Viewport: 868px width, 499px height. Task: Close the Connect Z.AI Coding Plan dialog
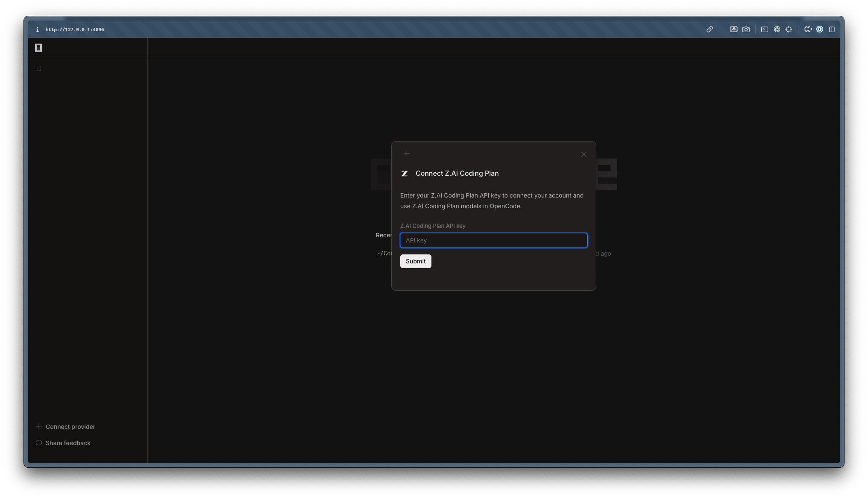pos(584,154)
